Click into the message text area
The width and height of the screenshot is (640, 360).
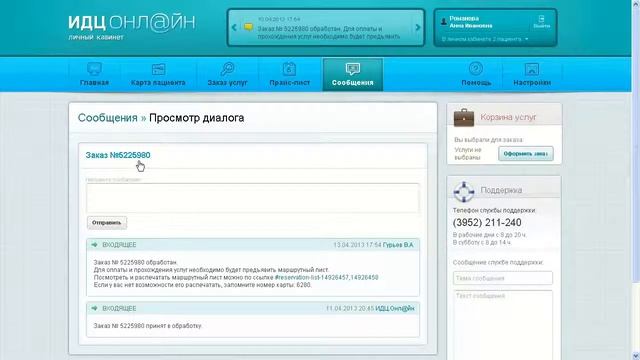coord(253,198)
